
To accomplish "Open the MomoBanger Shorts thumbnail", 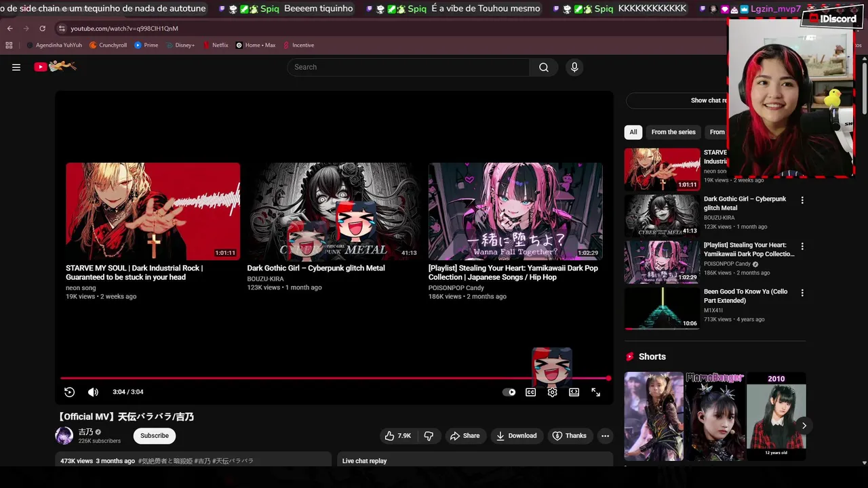I will pos(715,416).
